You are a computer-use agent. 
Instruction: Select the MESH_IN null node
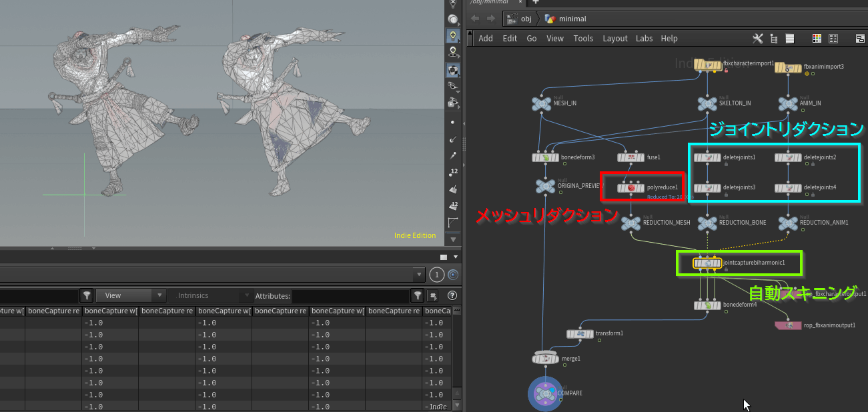pyautogui.click(x=540, y=104)
